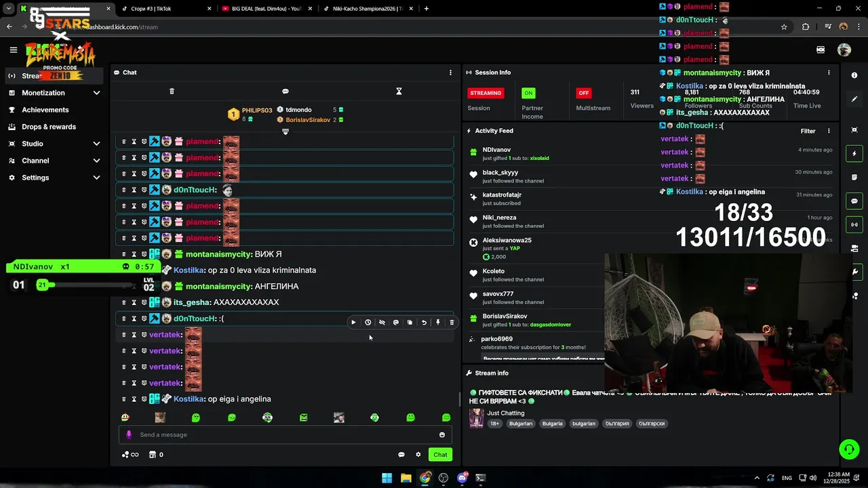This screenshot has height=488, width=868.
Task: Click the chat panel scrollbar
Action: [460, 399]
